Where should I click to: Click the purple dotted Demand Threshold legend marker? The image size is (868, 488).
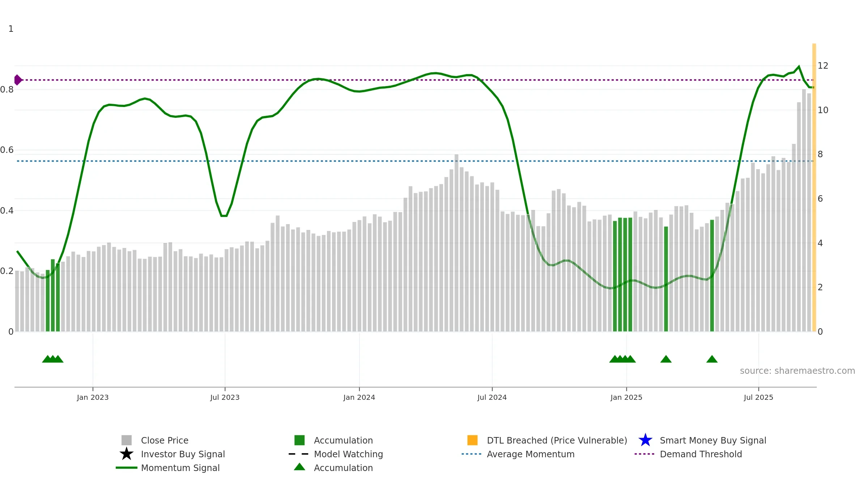tap(644, 454)
